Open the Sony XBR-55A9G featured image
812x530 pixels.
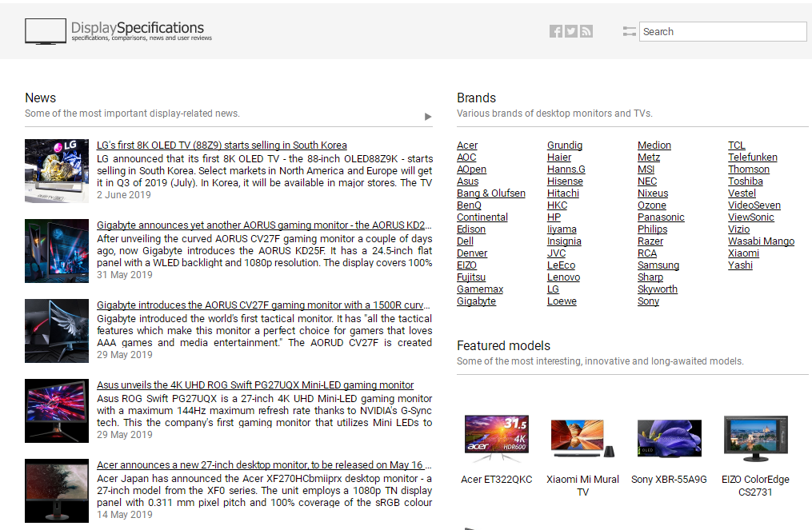(669, 438)
